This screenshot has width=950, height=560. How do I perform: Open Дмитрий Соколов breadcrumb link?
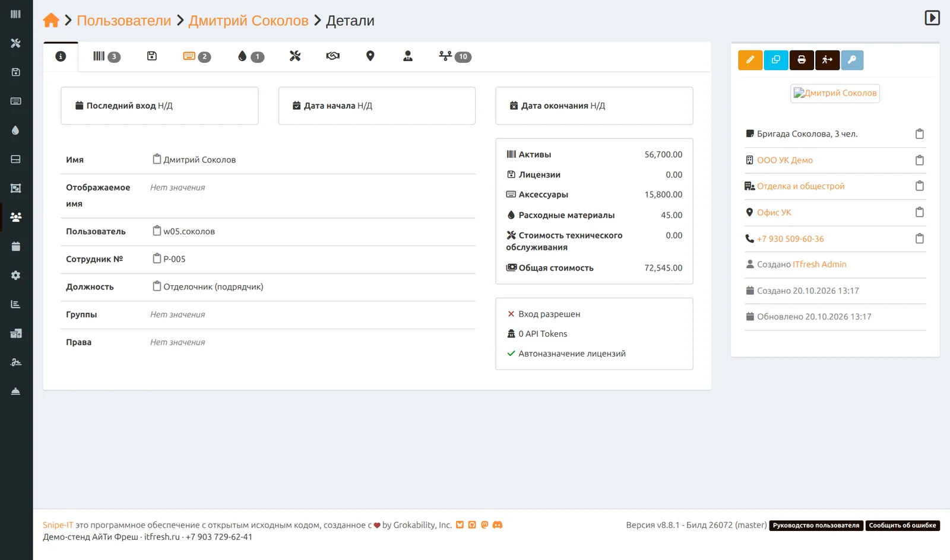249,20
